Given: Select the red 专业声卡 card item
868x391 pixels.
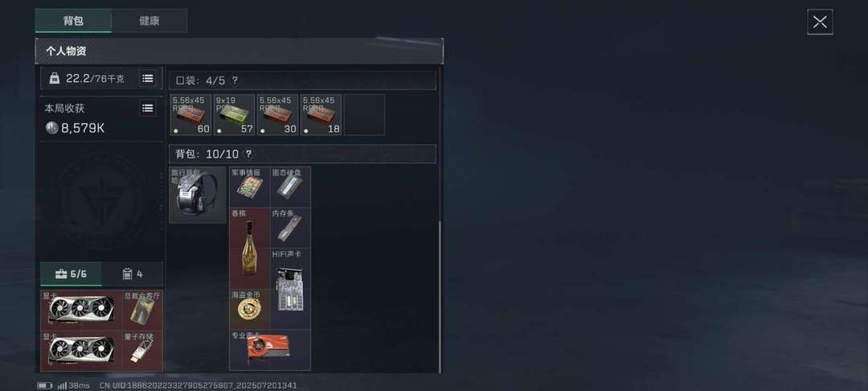Looking at the screenshot, I should tap(270, 350).
